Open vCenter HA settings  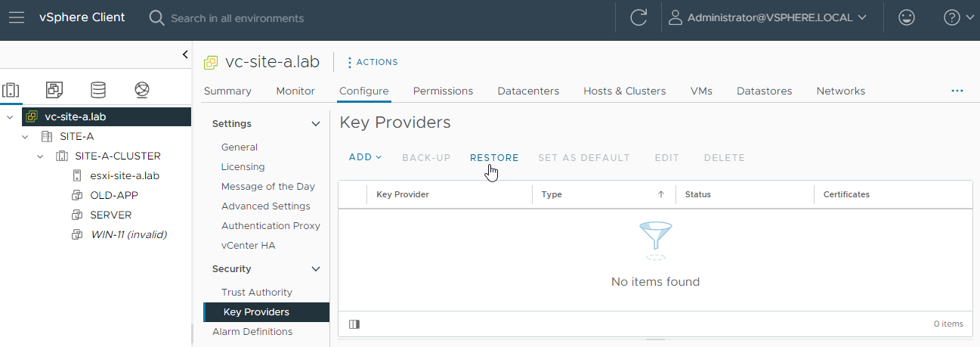pyautogui.click(x=248, y=246)
